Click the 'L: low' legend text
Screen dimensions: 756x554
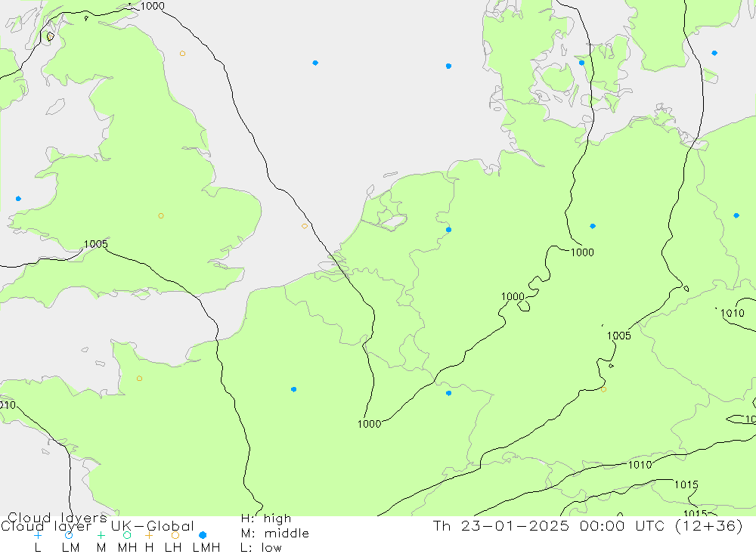pyautogui.click(x=262, y=548)
